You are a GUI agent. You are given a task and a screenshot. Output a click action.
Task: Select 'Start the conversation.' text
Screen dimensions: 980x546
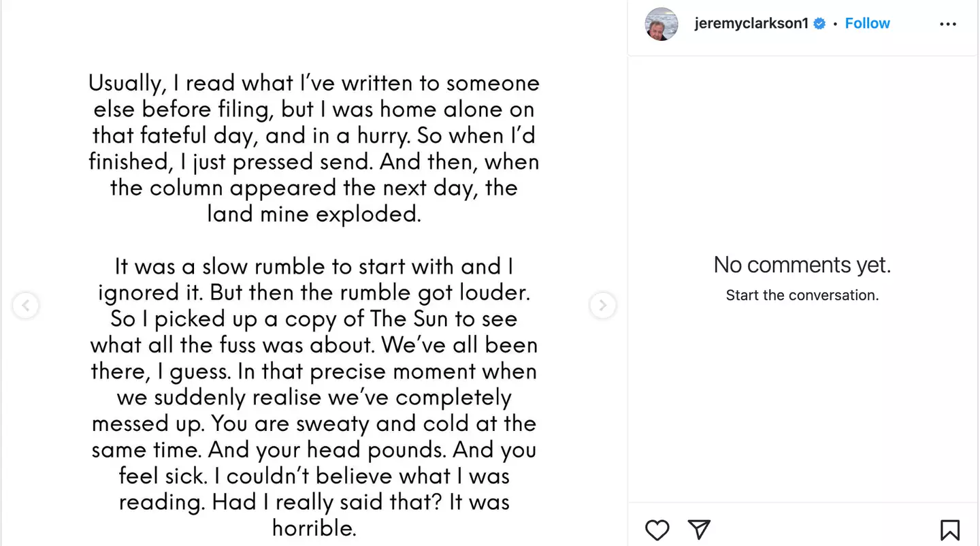[802, 295]
